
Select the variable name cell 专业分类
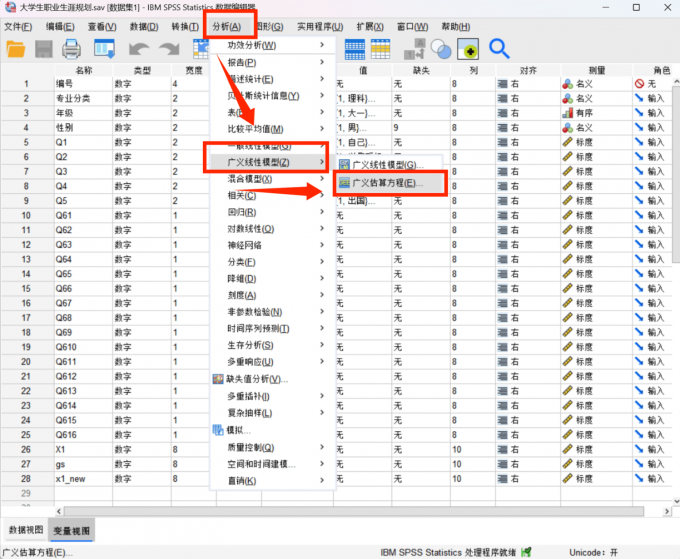(83, 98)
